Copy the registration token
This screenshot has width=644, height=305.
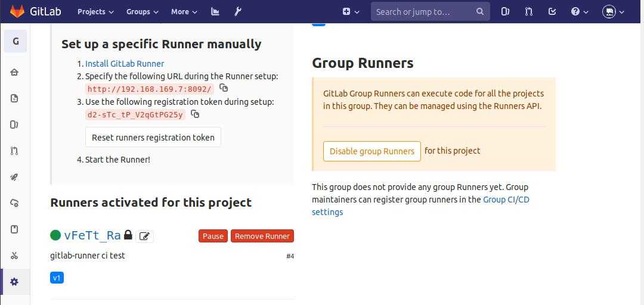tap(195, 114)
